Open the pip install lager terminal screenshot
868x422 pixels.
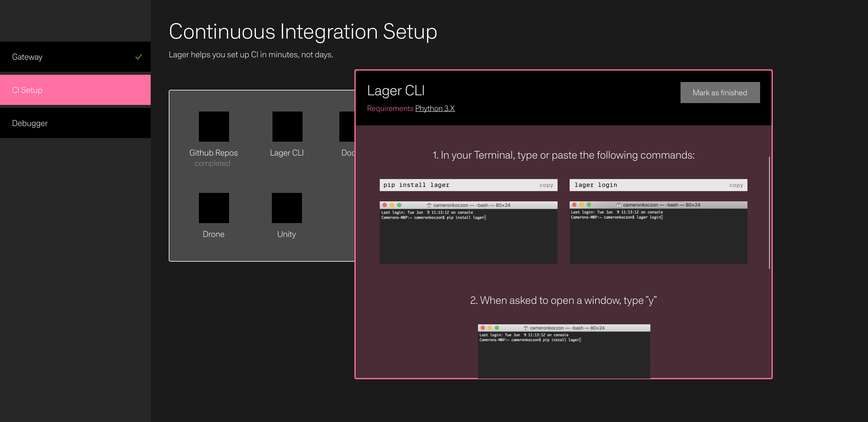(x=468, y=233)
